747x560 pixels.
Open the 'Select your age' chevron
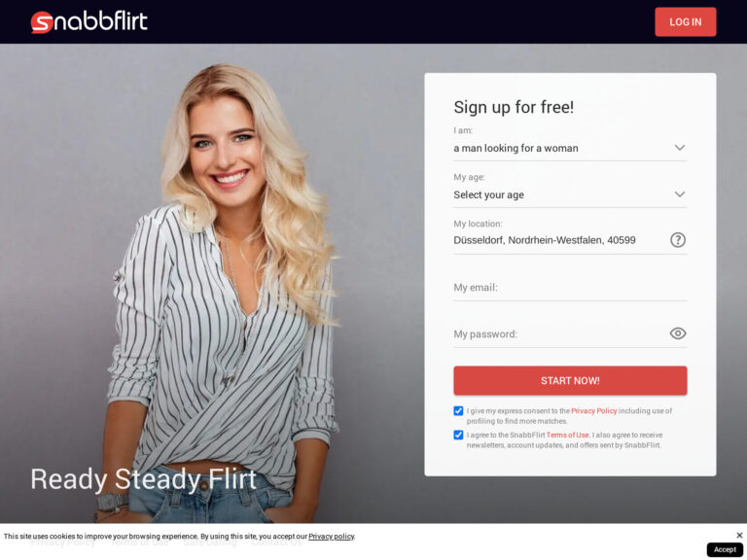coord(679,194)
